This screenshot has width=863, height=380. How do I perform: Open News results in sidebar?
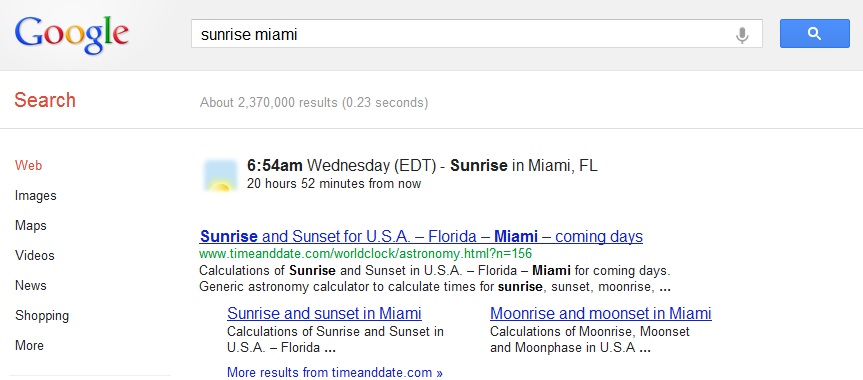pyautogui.click(x=31, y=285)
